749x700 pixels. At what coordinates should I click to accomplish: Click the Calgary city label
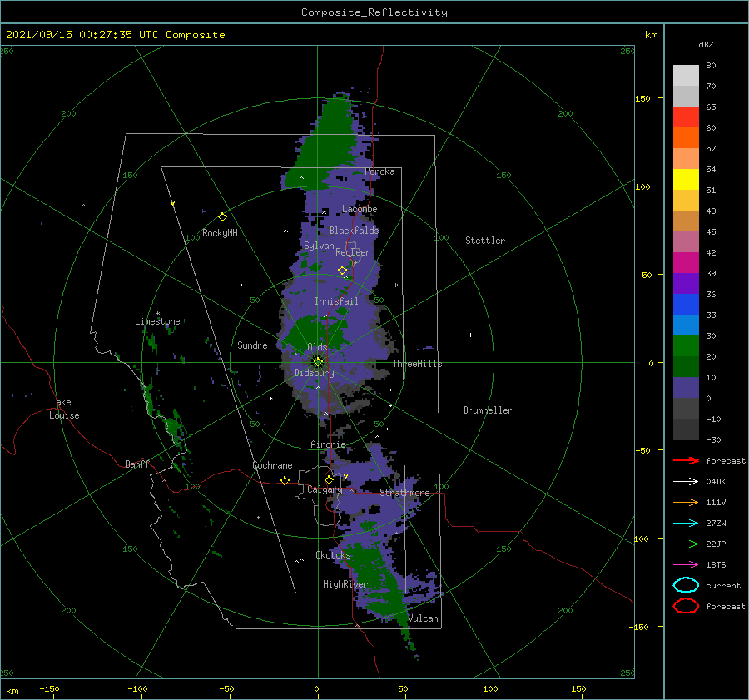[325, 489]
